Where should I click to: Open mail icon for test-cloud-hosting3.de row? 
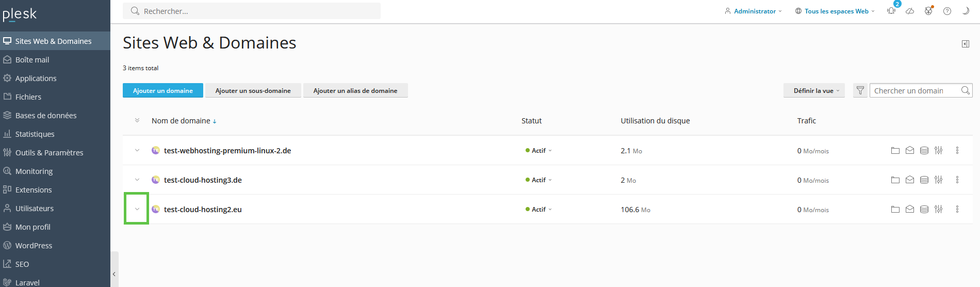910,180
